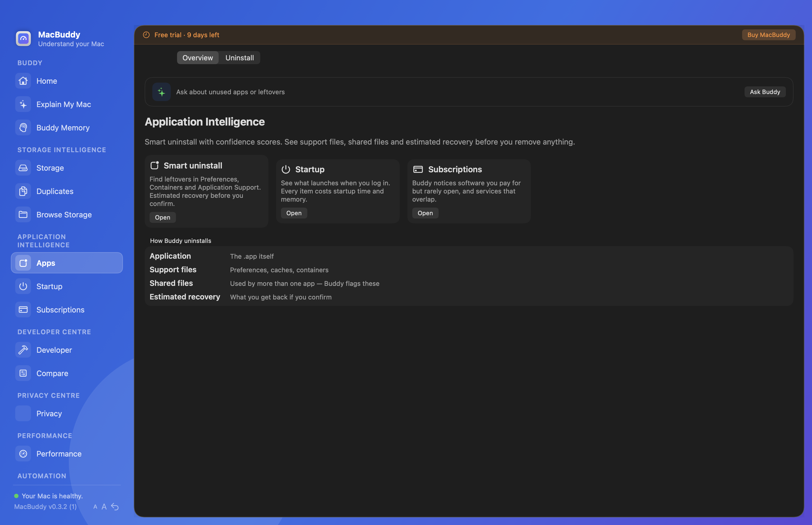Open Explain My Mac sparkle icon
Image resolution: width=812 pixels, height=525 pixels.
click(x=23, y=104)
